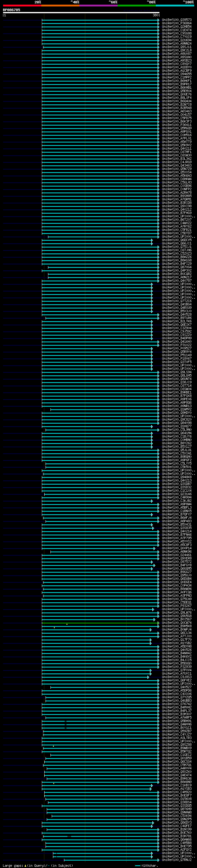
Task: Select the UniRef100_C3Z904 label
Action: pos(177,328)
